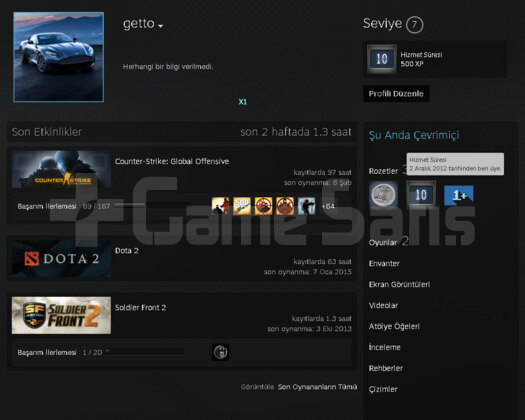Click the 10 years badge under Rozetler

[x=421, y=195]
